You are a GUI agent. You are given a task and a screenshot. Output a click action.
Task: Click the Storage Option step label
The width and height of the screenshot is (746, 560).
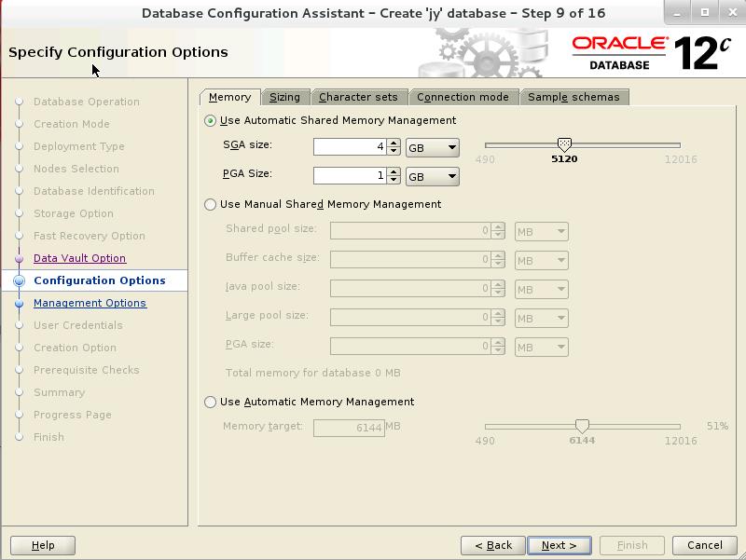pyautogui.click(x=74, y=213)
